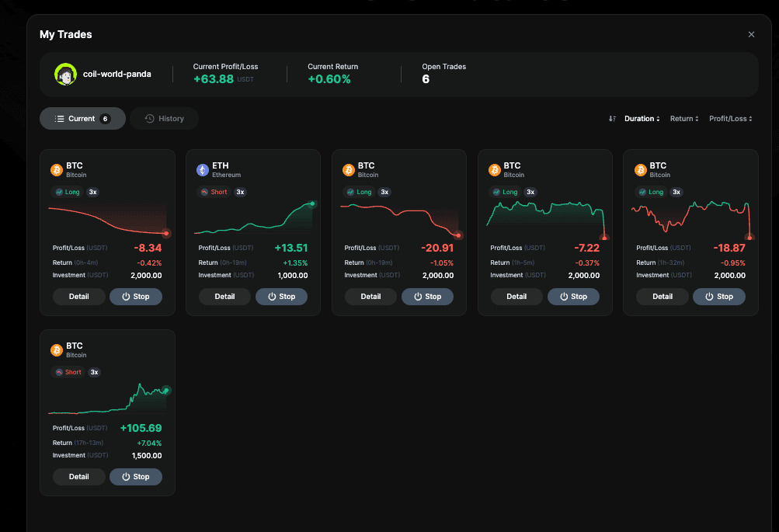Click the Open Trades count 6
The height and width of the screenshot is (532, 779).
pos(426,79)
